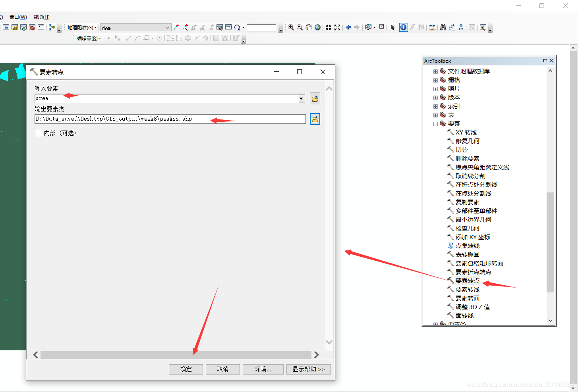
Task: Select the 要素折点转点 tool
Action: click(x=469, y=272)
